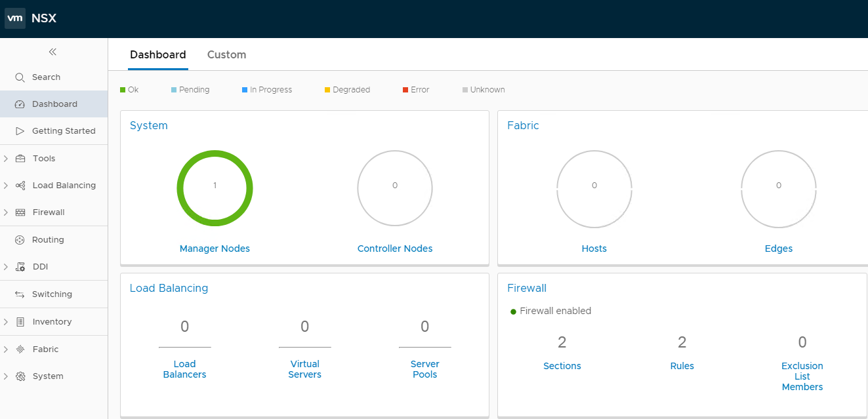The image size is (868, 419).
Task: Click the Dashboard gauge icon
Action: [20, 104]
